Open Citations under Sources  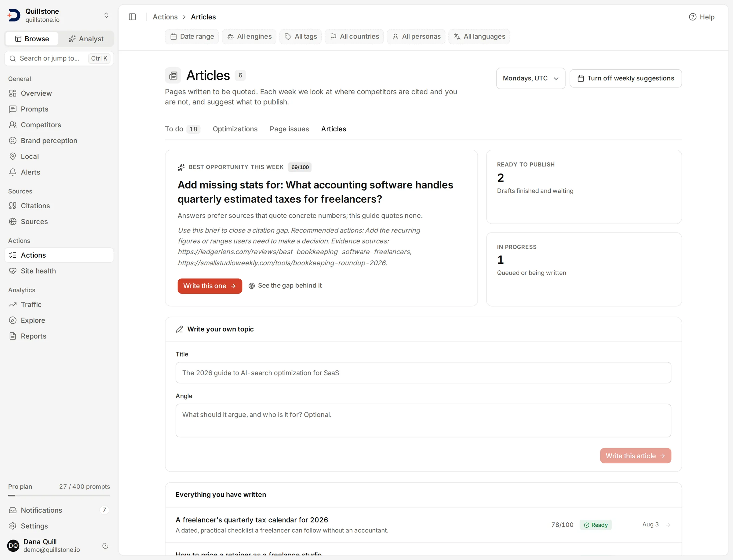[x=59, y=206]
